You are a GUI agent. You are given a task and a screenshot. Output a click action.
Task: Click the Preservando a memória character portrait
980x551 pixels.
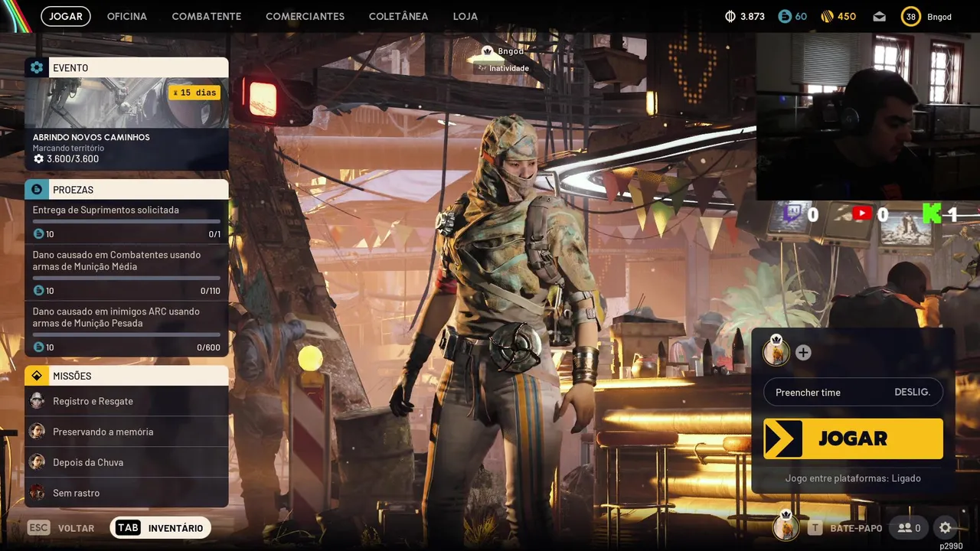(37, 432)
